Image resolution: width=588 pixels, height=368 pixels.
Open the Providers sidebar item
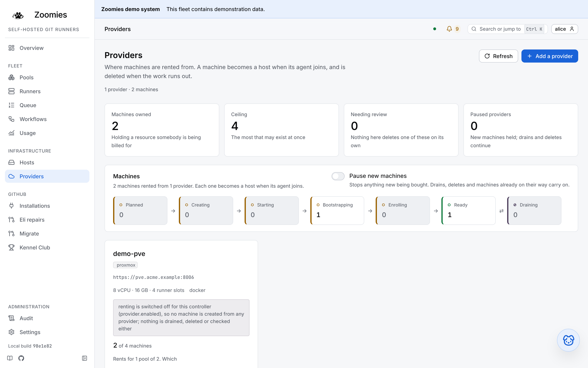pos(47,176)
